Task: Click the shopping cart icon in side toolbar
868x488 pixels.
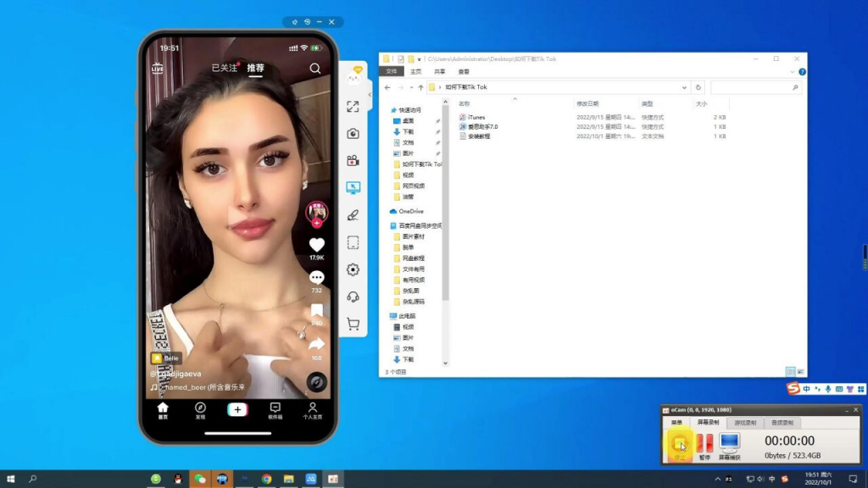Action: (x=353, y=324)
